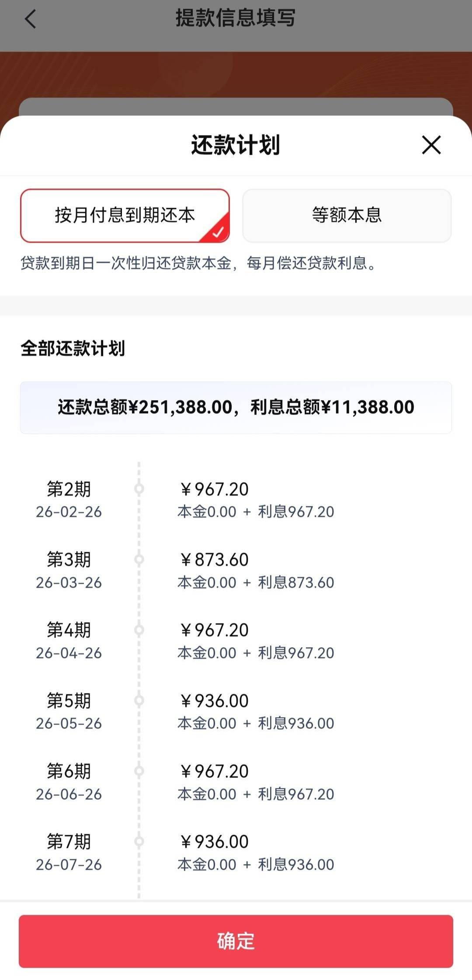Tap the 还款总额 summary banner
This screenshot has width=472, height=980.
click(x=236, y=408)
